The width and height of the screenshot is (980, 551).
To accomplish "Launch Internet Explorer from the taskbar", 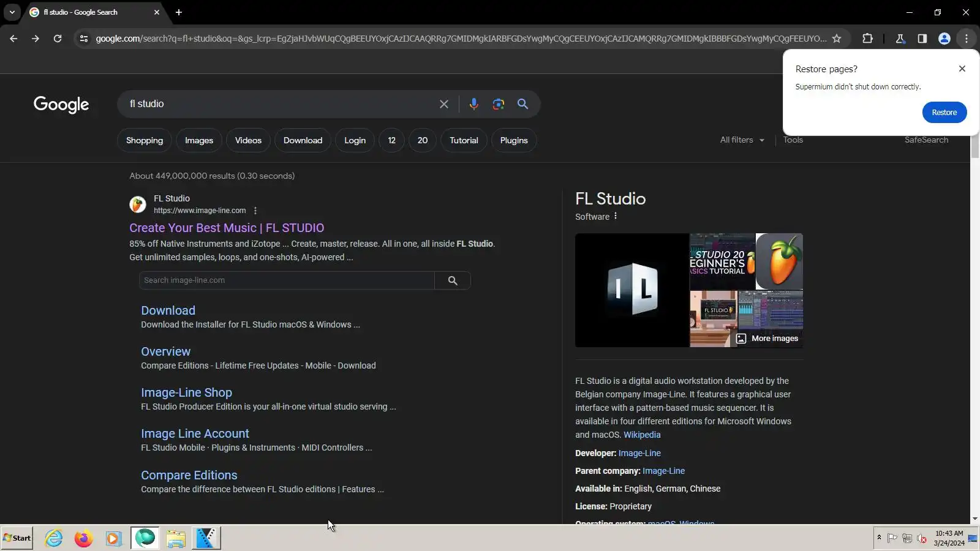I will pos(54,538).
